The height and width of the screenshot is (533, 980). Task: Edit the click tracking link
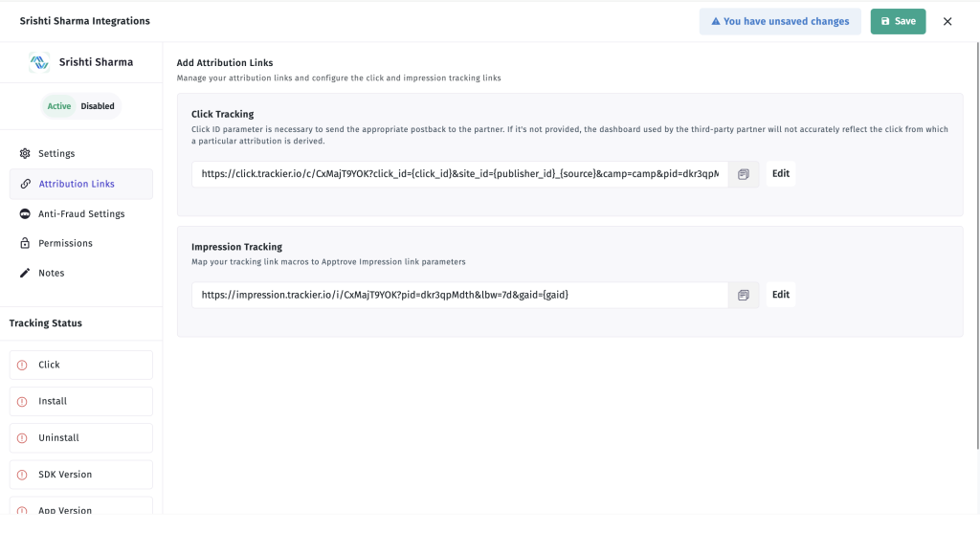781,174
